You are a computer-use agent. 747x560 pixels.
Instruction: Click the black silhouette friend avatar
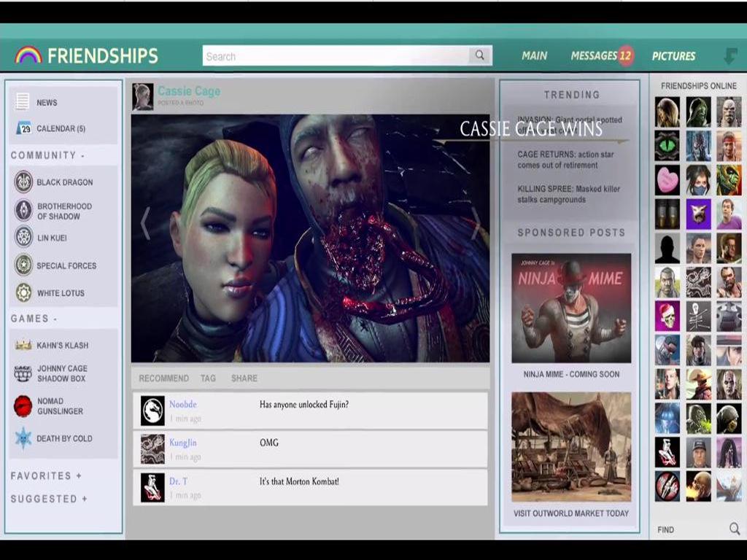tap(667, 248)
